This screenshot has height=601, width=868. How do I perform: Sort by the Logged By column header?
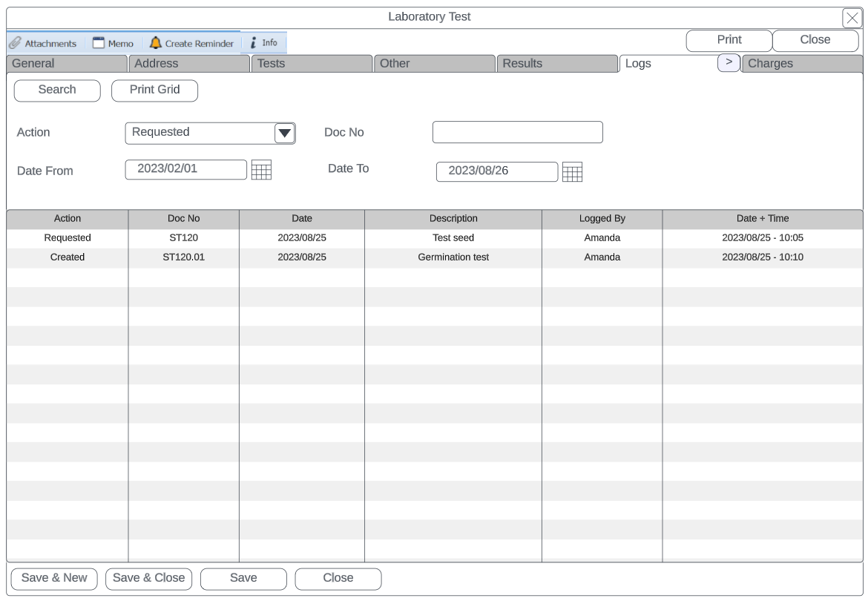pos(602,219)
